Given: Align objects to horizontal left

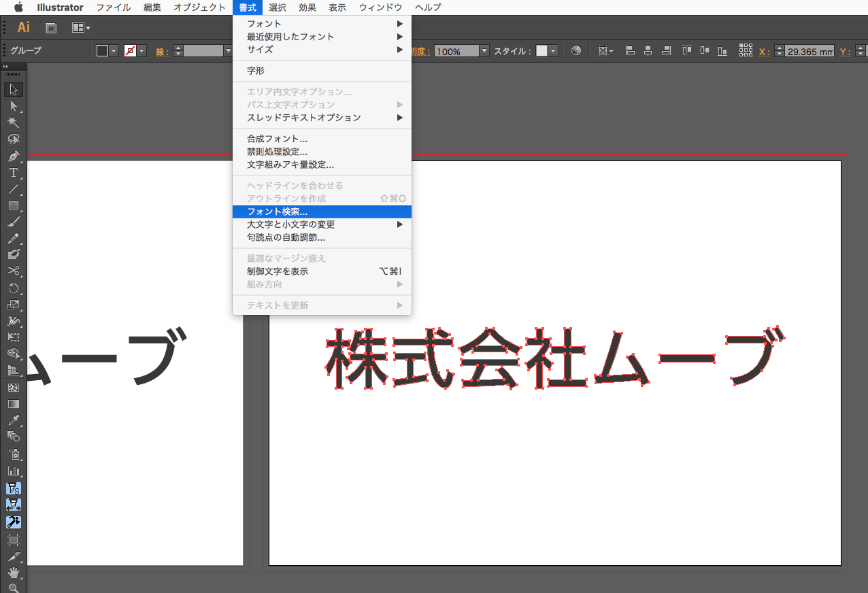Looking at the screenshot, I should point(630,51).
